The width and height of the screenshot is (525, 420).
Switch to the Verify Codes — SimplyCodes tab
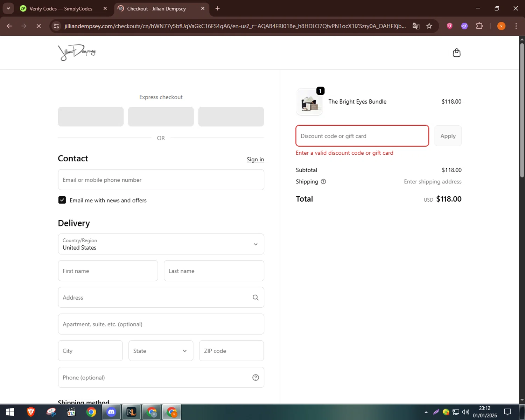tap(61, 8)
